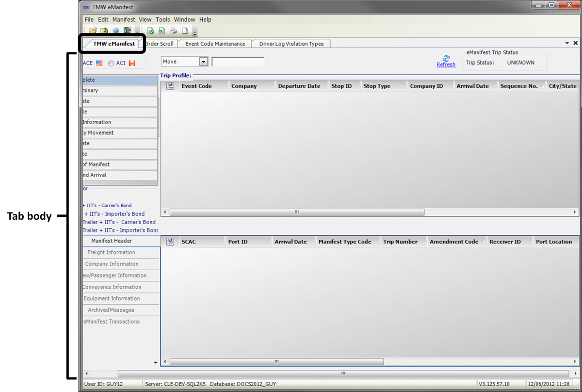Image resolution: width=582 pixels, height=392 pixels.
Task: Select the ACI radio button
Action: coord(111,63)
